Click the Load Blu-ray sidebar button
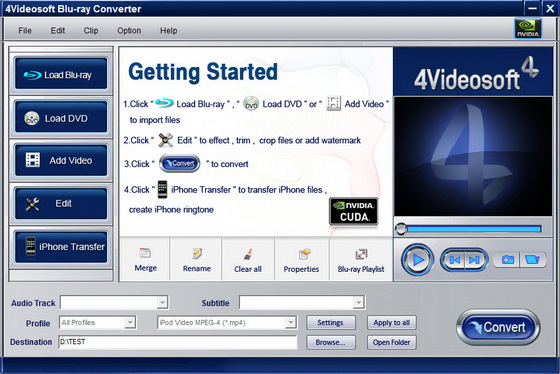The height and width of the screenshot is (374, 560). [x=61, y=74]
